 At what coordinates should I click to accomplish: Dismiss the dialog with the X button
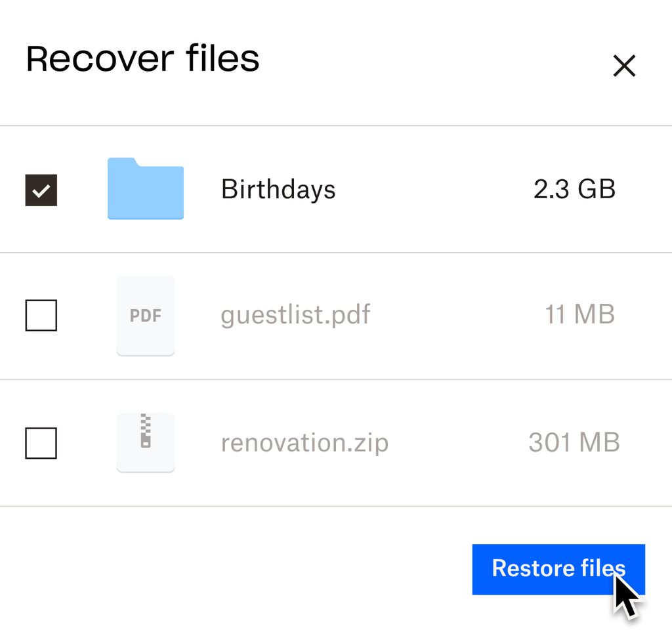[623, 66]
